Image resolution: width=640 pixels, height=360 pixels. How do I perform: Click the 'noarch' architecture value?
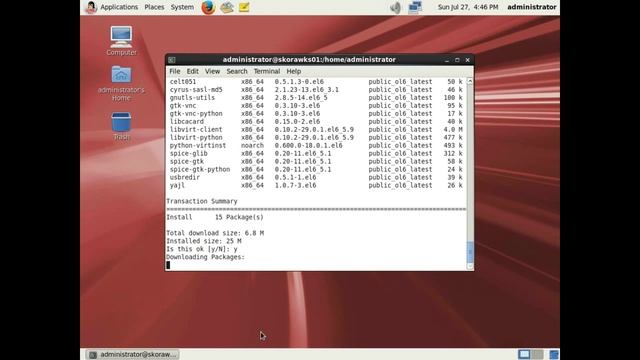(x=252, y=145)
